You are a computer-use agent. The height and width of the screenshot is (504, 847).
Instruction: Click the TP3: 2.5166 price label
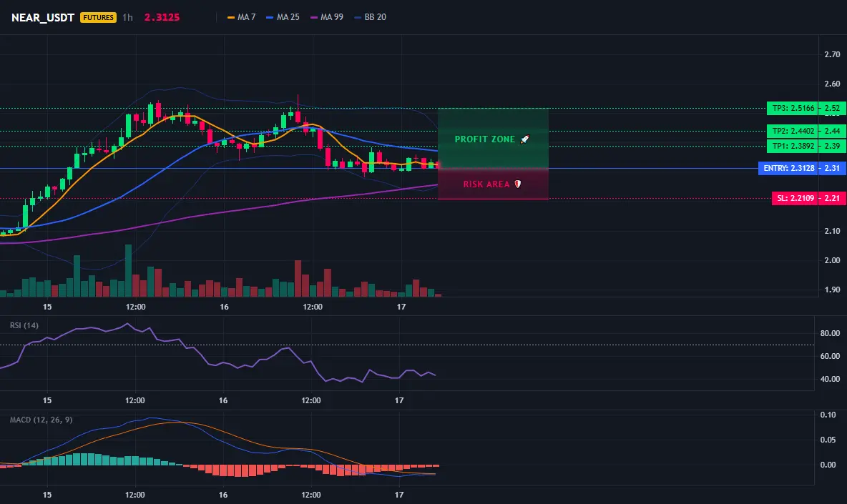coord(793,108)
